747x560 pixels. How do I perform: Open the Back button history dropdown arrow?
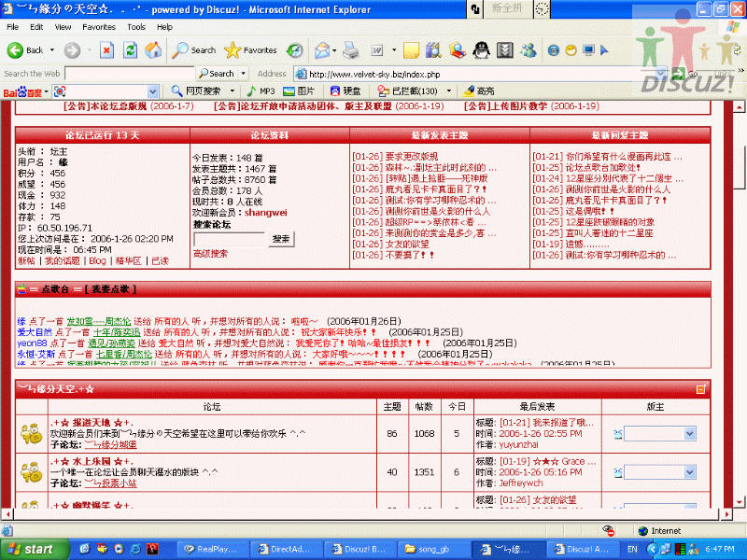point(52,50)
